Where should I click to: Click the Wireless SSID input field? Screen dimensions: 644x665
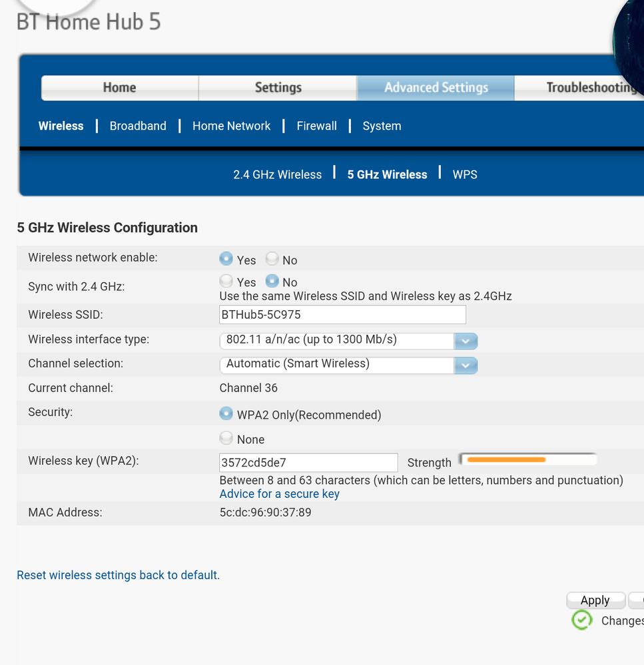[x=343, y=315]
